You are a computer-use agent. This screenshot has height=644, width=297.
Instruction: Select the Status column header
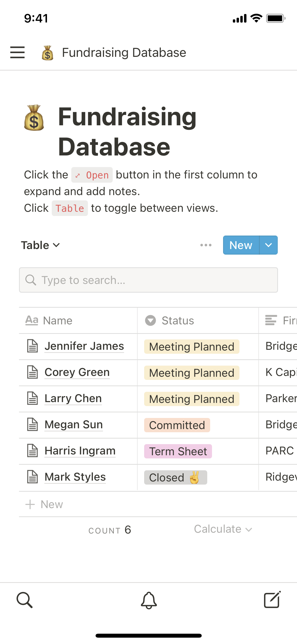click(178, 320)
